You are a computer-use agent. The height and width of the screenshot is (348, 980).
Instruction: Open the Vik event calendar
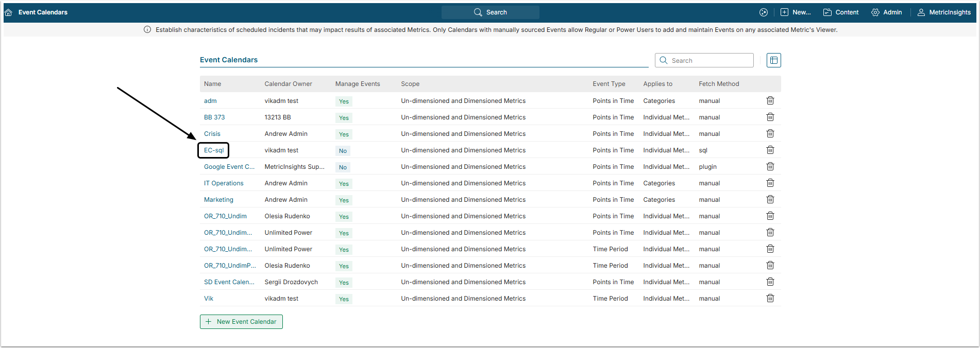pyautogui.click(x=209, y=299)
